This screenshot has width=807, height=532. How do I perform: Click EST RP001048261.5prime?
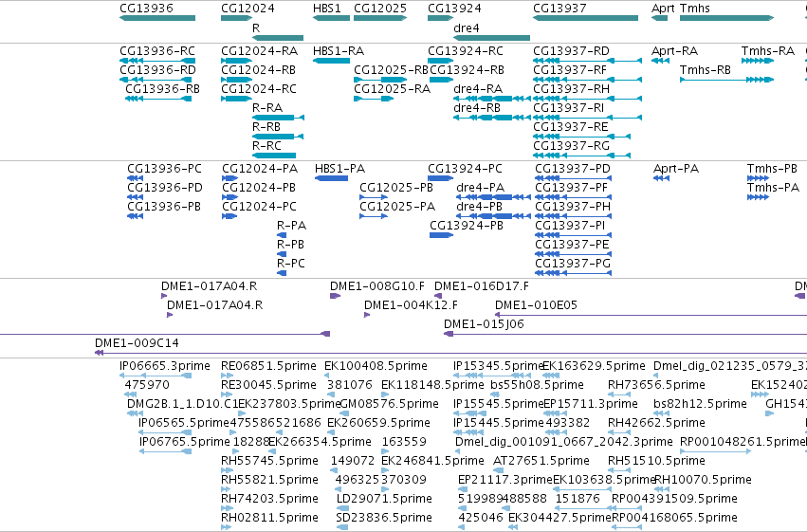[x=715, y=451]
